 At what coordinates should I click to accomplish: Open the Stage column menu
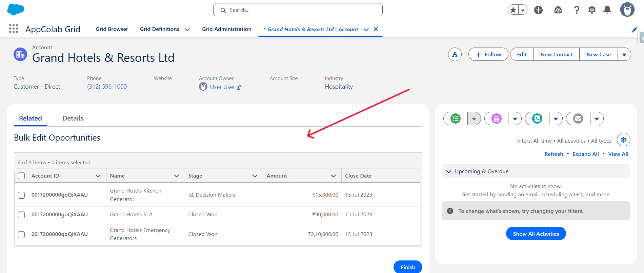click(255, 176)
